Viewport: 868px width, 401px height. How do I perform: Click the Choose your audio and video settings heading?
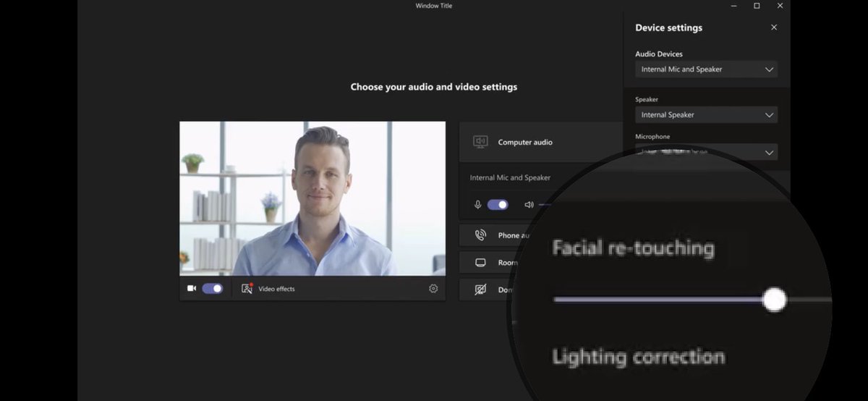point(434,87)
